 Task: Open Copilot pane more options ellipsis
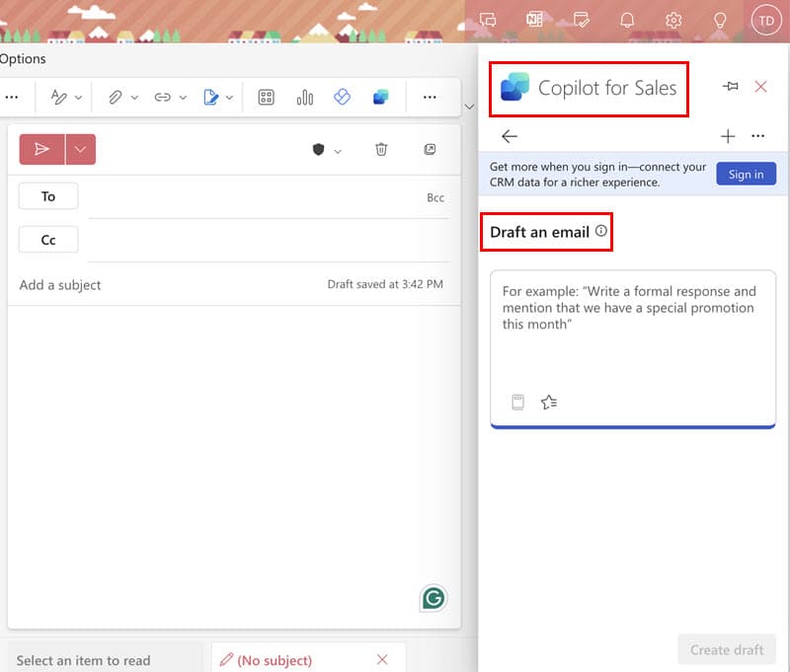[x=757, y=136]
